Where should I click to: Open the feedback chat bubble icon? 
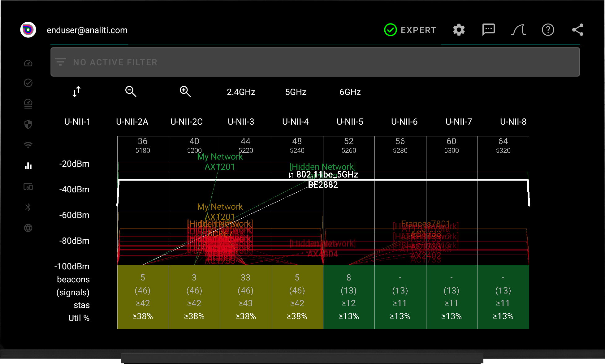[x=489, y=30]
